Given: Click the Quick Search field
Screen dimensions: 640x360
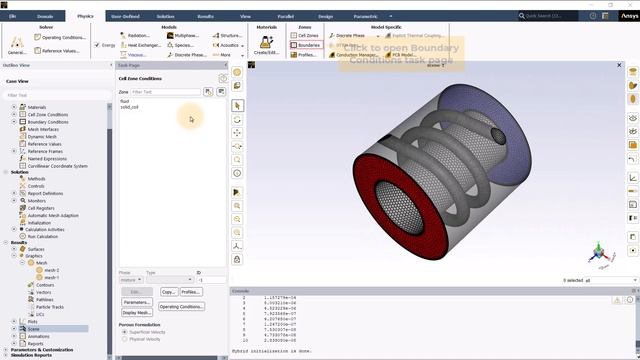Looking at the screenshot, I should (x=548, y=16).
